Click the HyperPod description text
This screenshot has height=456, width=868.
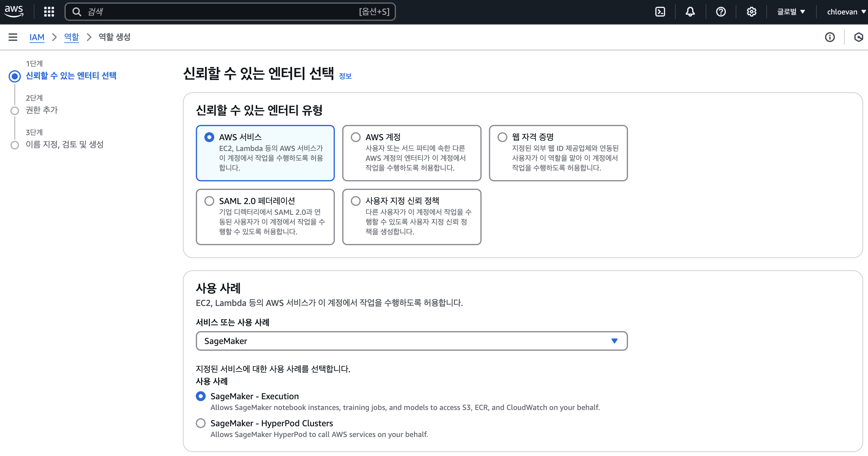click(319, 434)
